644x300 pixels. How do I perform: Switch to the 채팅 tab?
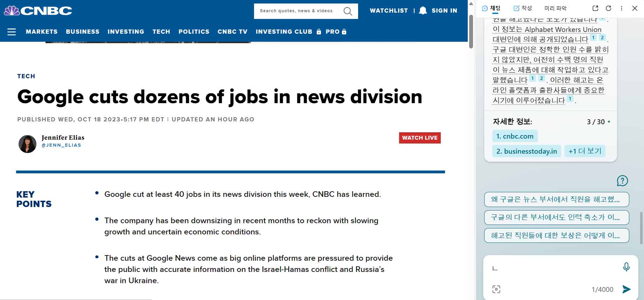(x=491, y=8)
